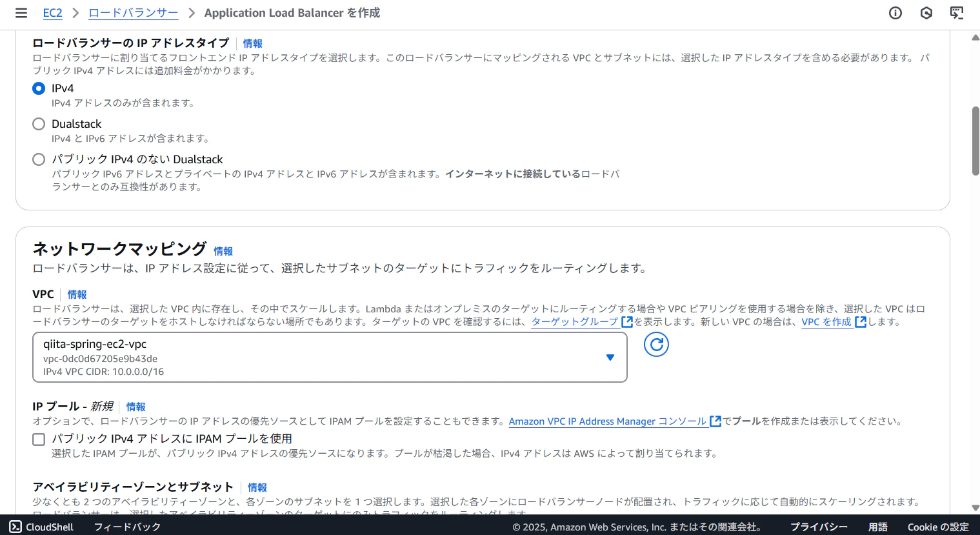The width and height of the screenshot is (980, 535).
Task: Click the page vertical scrollbar thumb
Action: [x=975, y=141]
